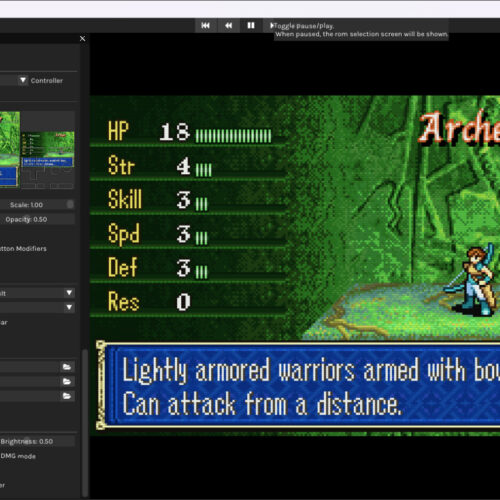The image size is (500, 500).
Task: Click the rewind double-arrow icon
Action: pos(228,25)
